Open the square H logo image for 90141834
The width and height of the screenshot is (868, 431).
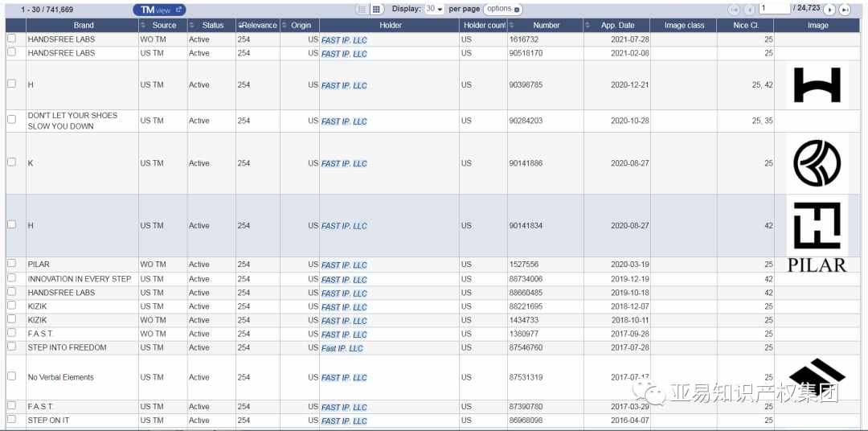click(817, 225)
